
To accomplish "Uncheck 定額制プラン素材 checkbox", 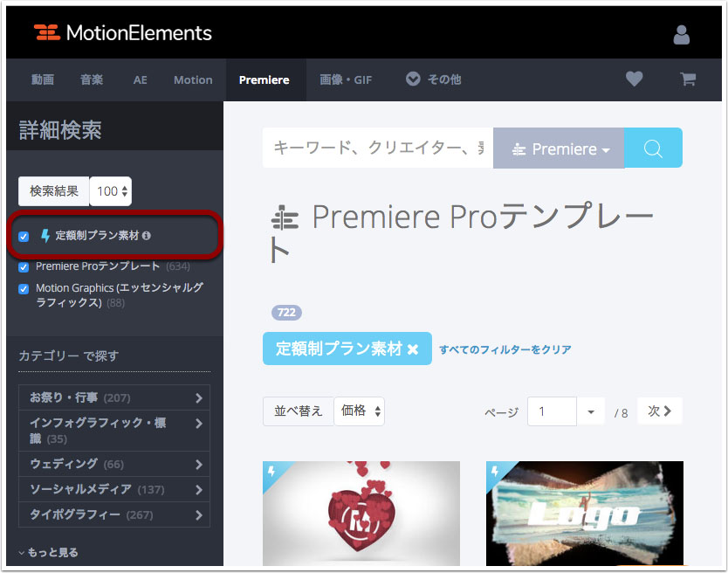I will point(24,237).
